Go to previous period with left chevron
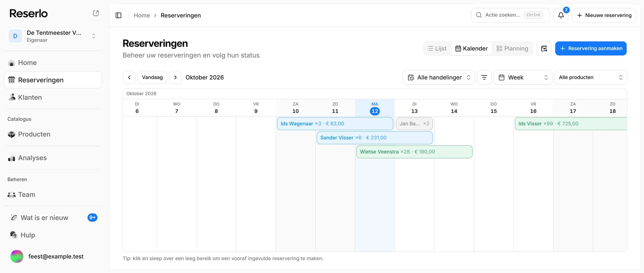This screenshot has height=273, width=644. tap(129, 77)
